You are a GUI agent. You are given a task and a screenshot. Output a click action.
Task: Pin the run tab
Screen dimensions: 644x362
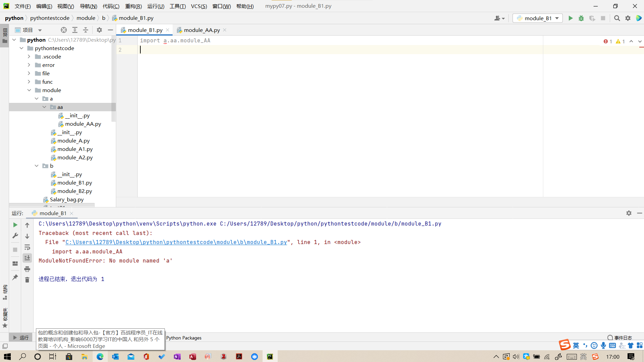point(15,277)
